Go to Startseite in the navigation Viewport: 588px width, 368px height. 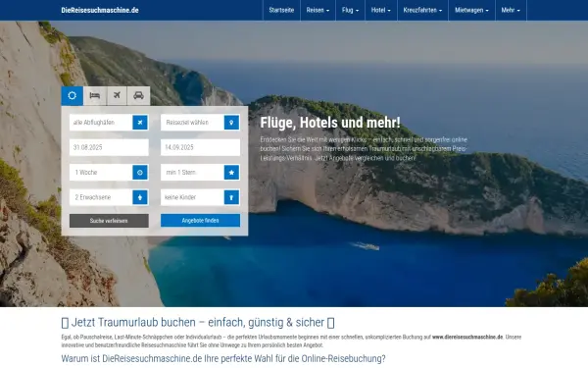click(281, 10)
